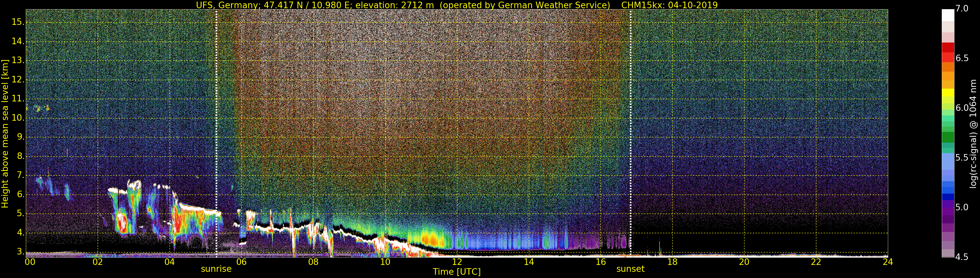Click the "11." tick on the height axis
The height and width of the screenshot is (278, 980).
(x=18, y=99)
